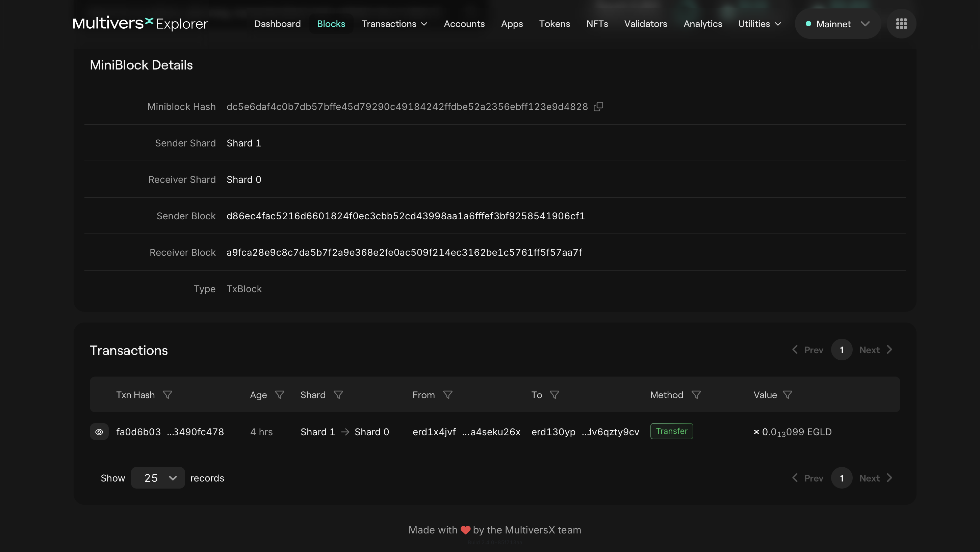Go to the Validators tab
The height and width of the screenshot is (552, 980).
[x=646, y=24]
